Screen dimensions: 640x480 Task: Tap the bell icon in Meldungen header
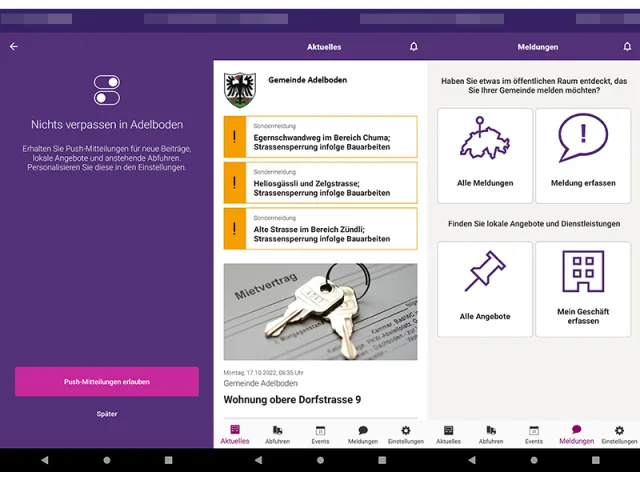[x=627, y=47]
